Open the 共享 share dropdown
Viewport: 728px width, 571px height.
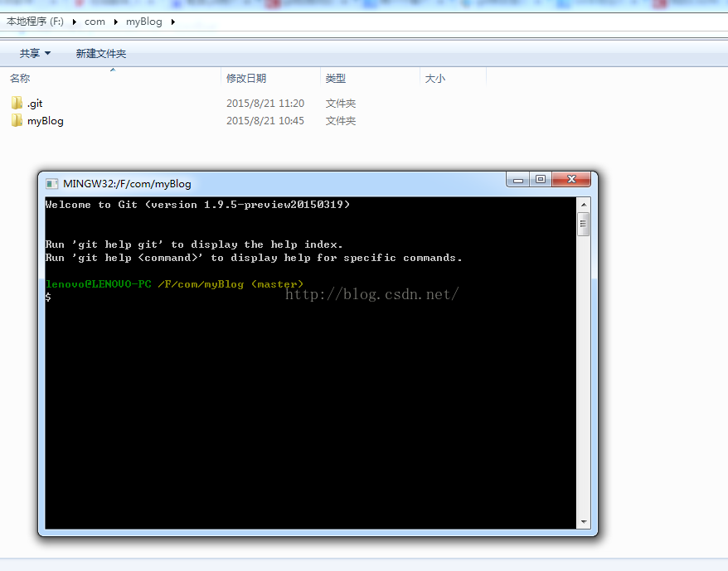click(36, 53)
